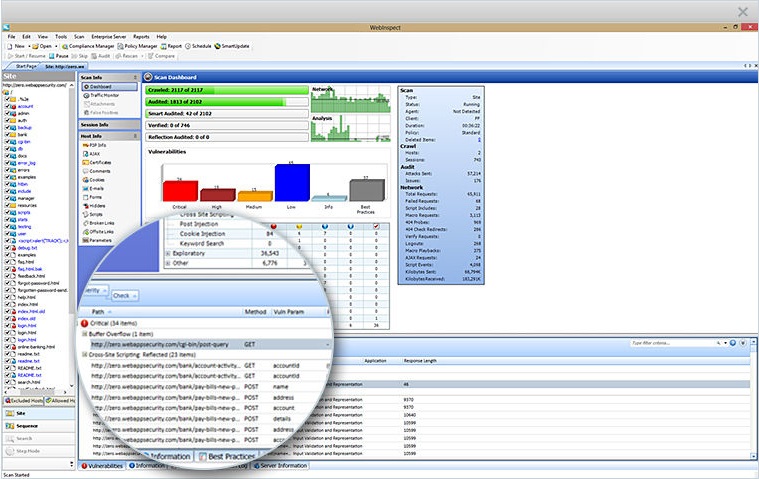Click the Step Mode button
Image resolution: width=759 pixels, height=479 pixels.
(39, 451)
